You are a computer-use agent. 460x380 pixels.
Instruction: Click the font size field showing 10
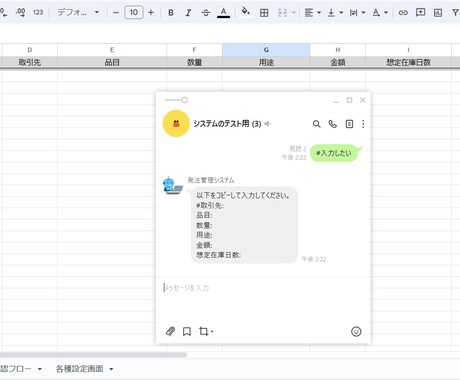pos(134,13)
